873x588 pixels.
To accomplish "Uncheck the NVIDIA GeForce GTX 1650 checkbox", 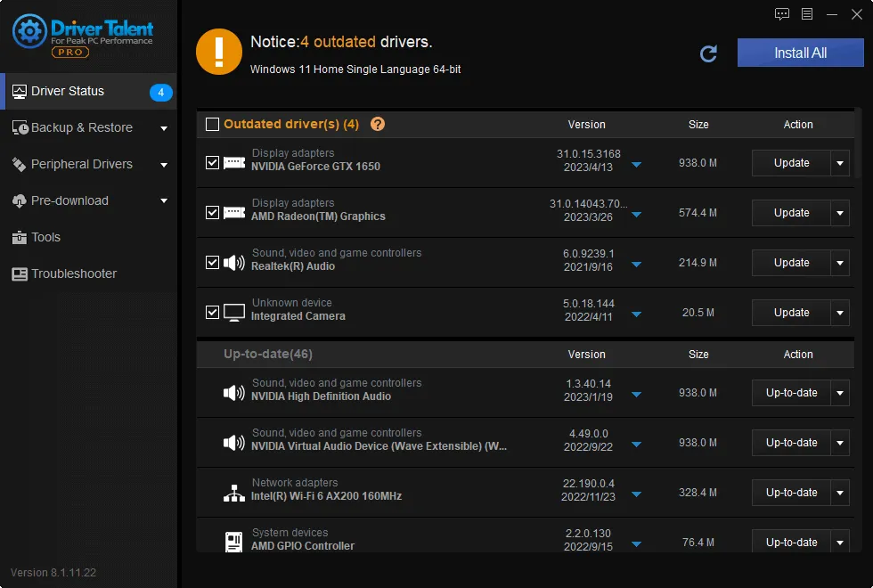I will (212, 163).
